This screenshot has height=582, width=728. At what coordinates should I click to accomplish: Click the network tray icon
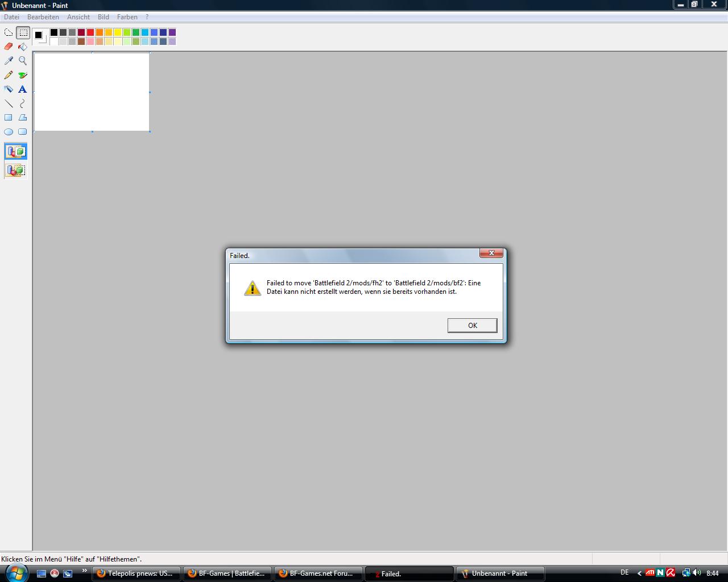click(686, 573)
